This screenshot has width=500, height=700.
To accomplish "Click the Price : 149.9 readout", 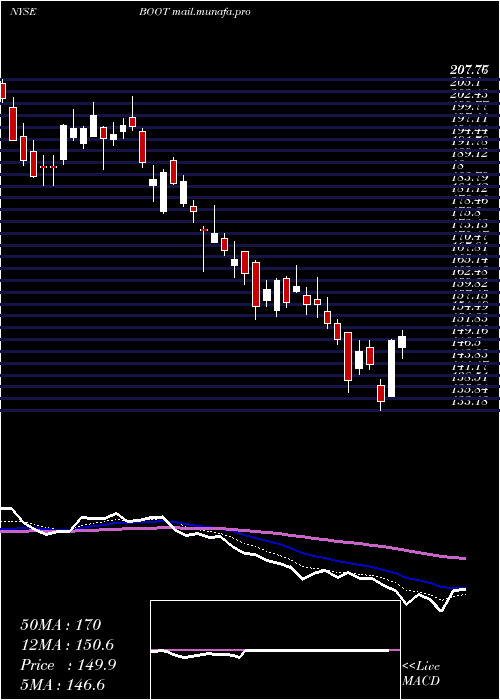I will point(68,665).
